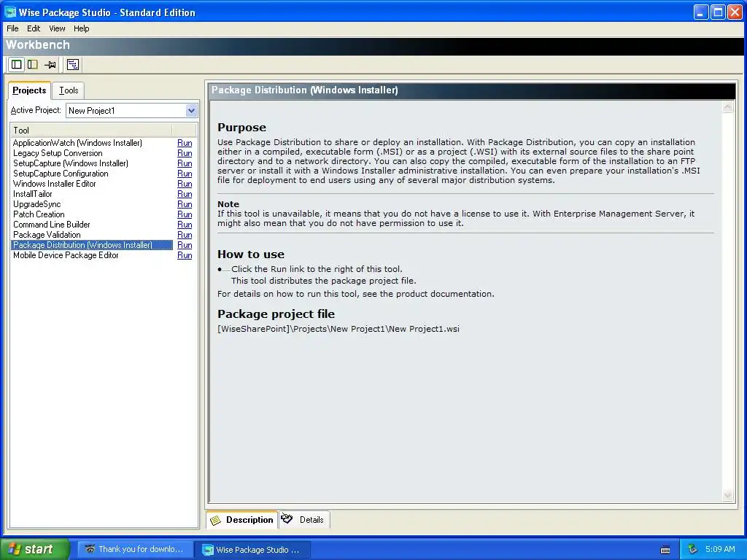Image resolution: width=747 pixels, height=560 pixels.
Task: Run Legacy Setup Conversion
Action: coord(185,153)
